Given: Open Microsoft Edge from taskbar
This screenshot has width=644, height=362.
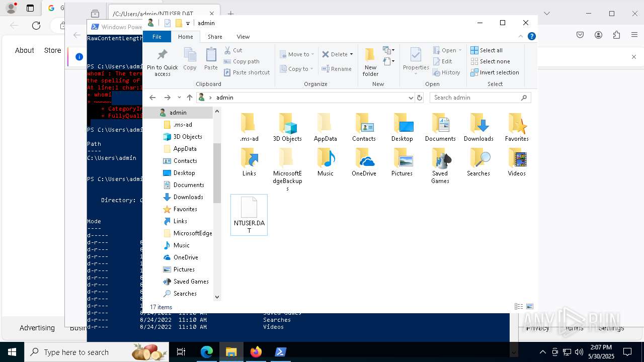Looking at the screenshot, I should coord(207,352).
